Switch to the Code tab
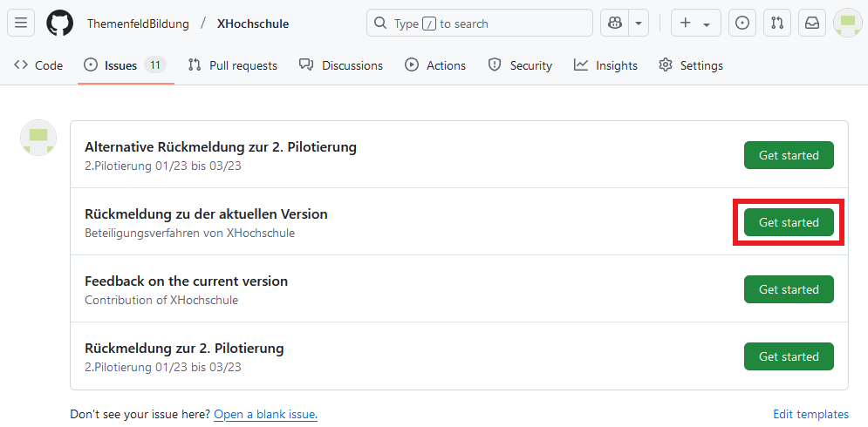Screen dimensions: 868x427 pos(38,65)
